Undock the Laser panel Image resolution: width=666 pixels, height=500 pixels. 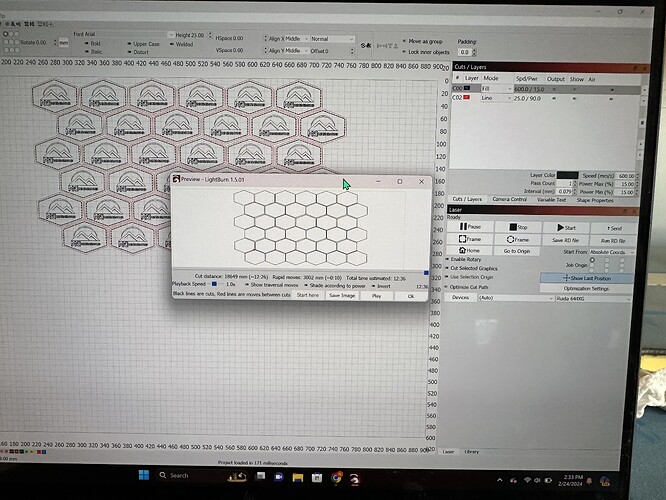tap(625, 211)
